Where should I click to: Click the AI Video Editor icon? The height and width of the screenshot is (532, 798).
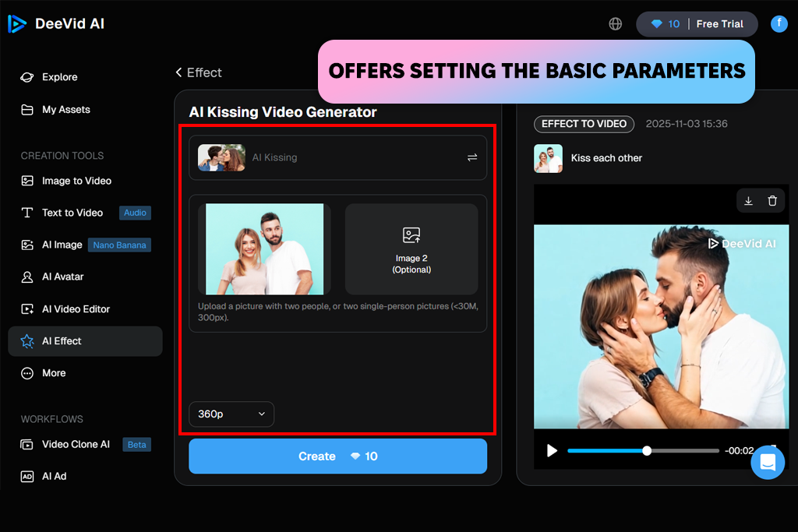(x=27, y=309)
